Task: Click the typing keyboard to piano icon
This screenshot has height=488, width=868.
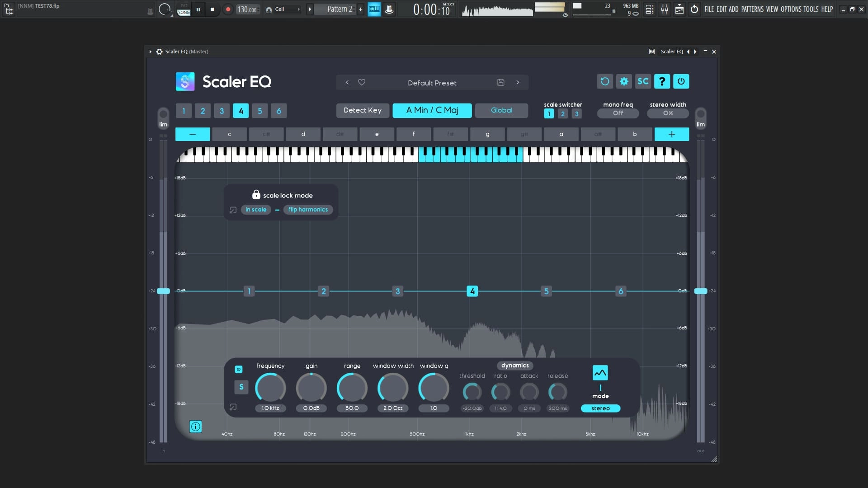Action: [374, 9]
